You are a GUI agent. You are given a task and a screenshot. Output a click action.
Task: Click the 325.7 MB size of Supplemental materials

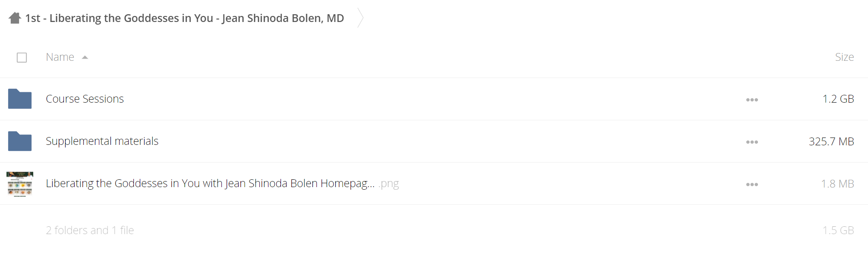(831, 141)
